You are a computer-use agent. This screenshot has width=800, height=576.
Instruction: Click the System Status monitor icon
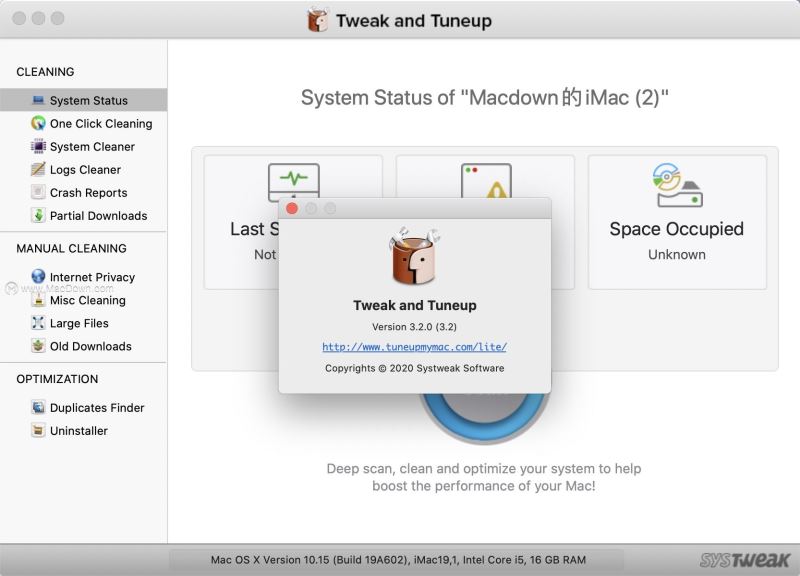(38, 100)
